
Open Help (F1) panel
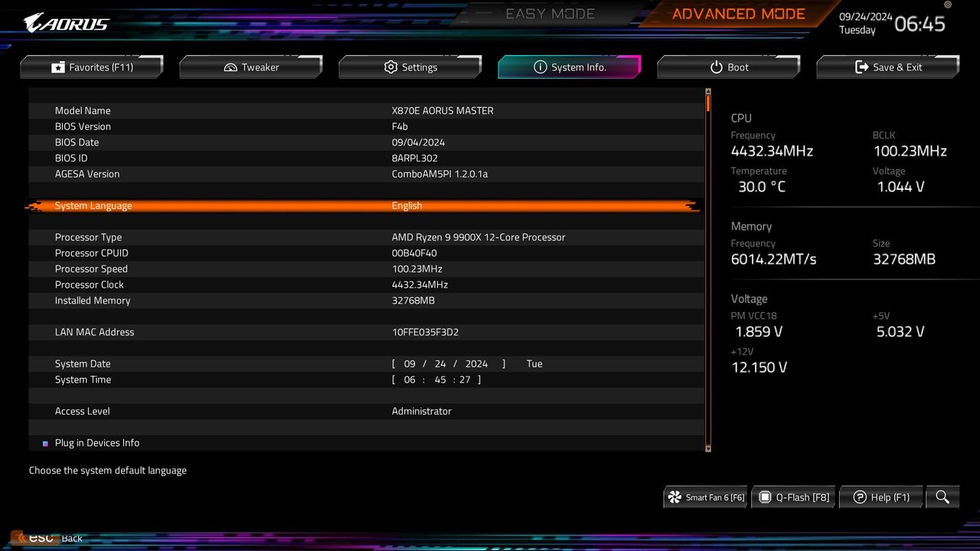881,497
